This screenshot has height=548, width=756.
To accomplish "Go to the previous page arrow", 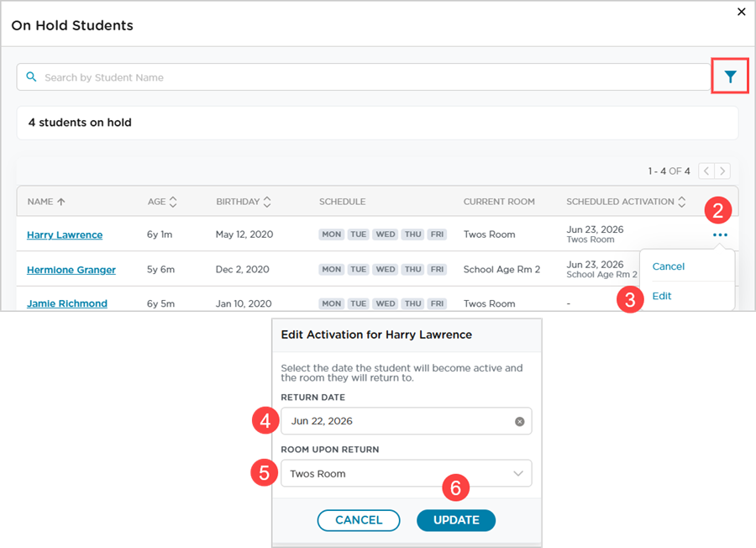I will click(706, 171).
